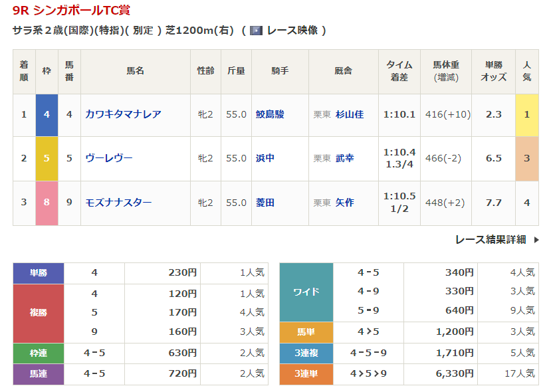Open trainer 武幸 page
553x392 pixels.
(345, 158)
